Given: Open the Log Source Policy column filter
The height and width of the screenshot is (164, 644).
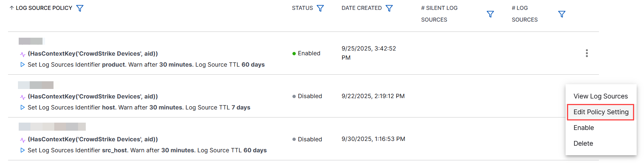Looking at the screenshot, I should 80,8.
